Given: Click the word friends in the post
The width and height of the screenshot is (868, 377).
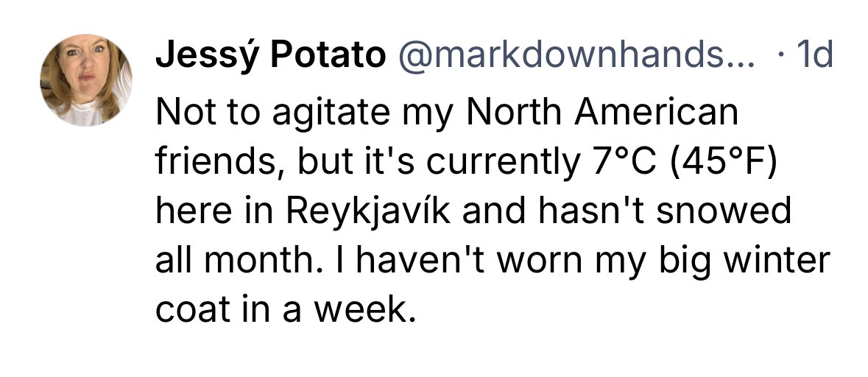Looking at the screenshot, I should coord(211,163).
